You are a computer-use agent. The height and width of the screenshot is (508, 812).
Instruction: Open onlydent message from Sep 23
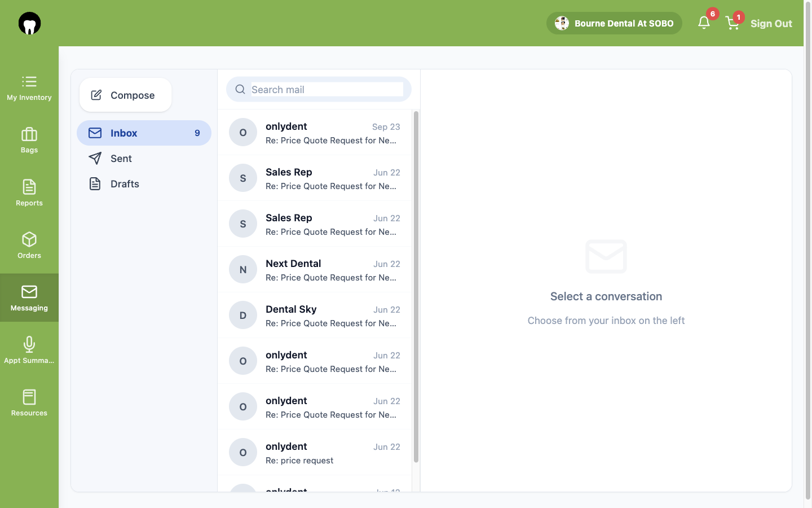click(315, 133)
